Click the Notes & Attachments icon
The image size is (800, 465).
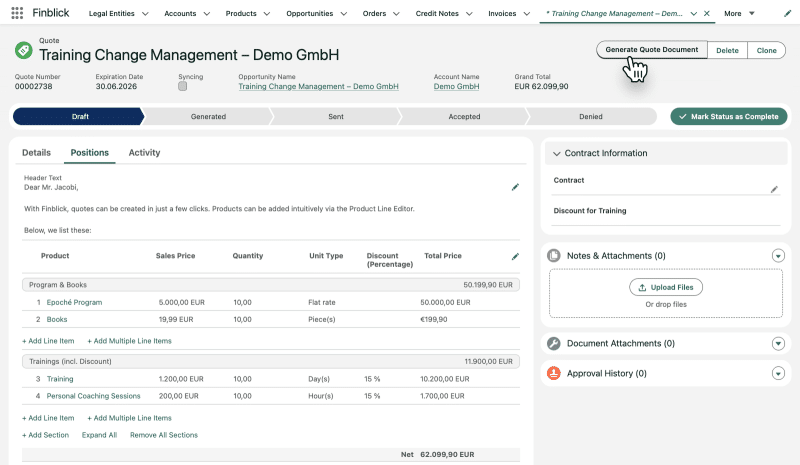[554, 256]
